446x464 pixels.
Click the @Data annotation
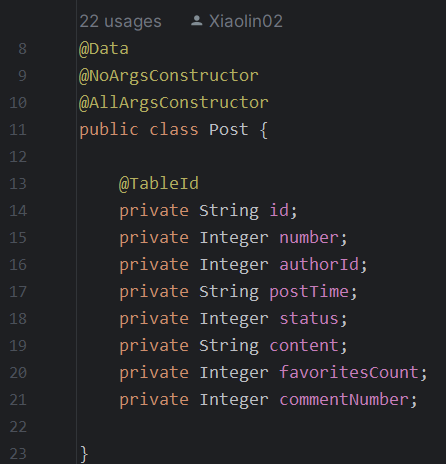(104, 49)
